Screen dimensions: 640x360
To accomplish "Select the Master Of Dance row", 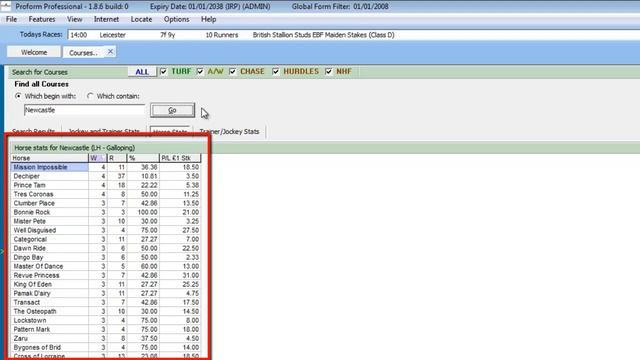I will coord(106,266).
